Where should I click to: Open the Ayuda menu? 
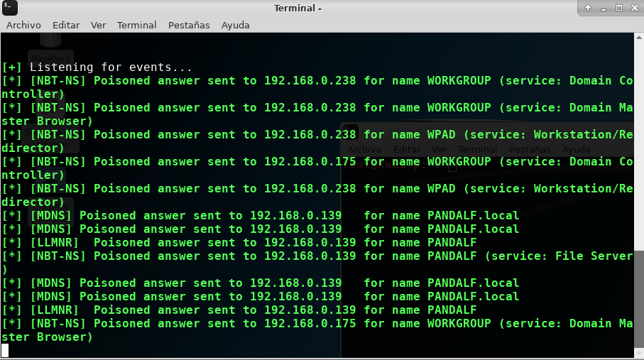(x=235, y=25)
